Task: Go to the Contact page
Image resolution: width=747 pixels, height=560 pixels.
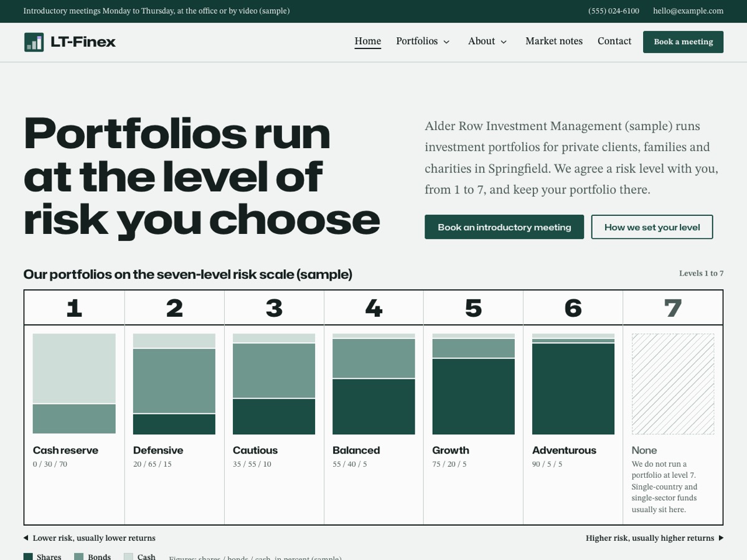Action: (614, 41)
